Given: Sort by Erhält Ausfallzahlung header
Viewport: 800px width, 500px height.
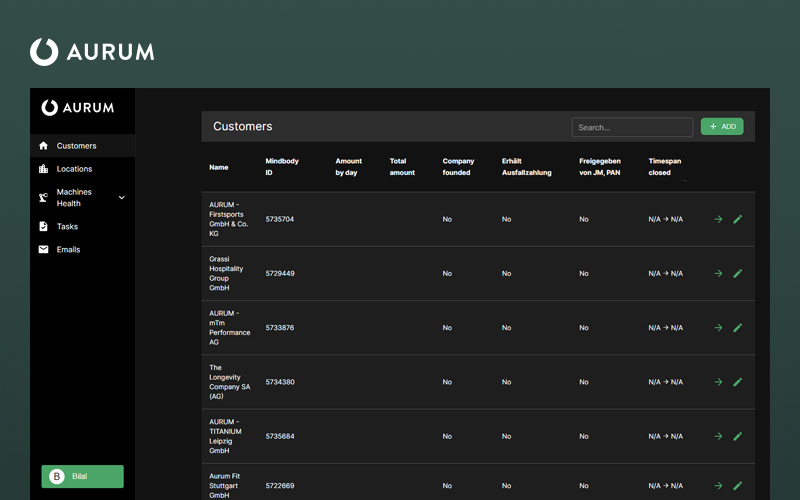Looking at the screenshot, I should pos(527,167).
